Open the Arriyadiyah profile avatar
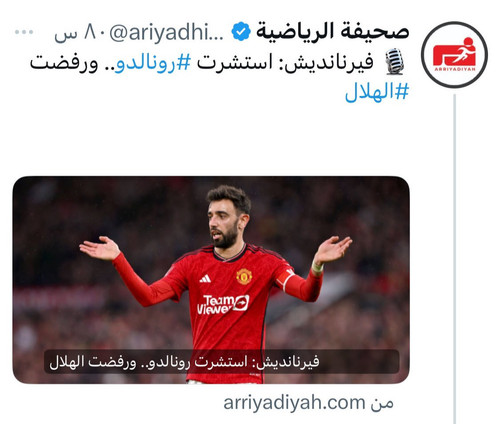This screenshot has height=424, width=500. (454, 54)
